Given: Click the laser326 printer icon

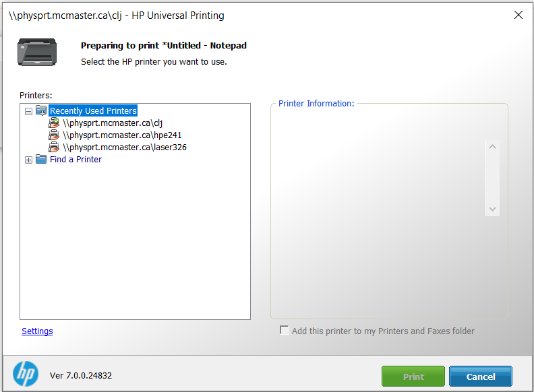Looking at the screenshot, I should point(54,148).
